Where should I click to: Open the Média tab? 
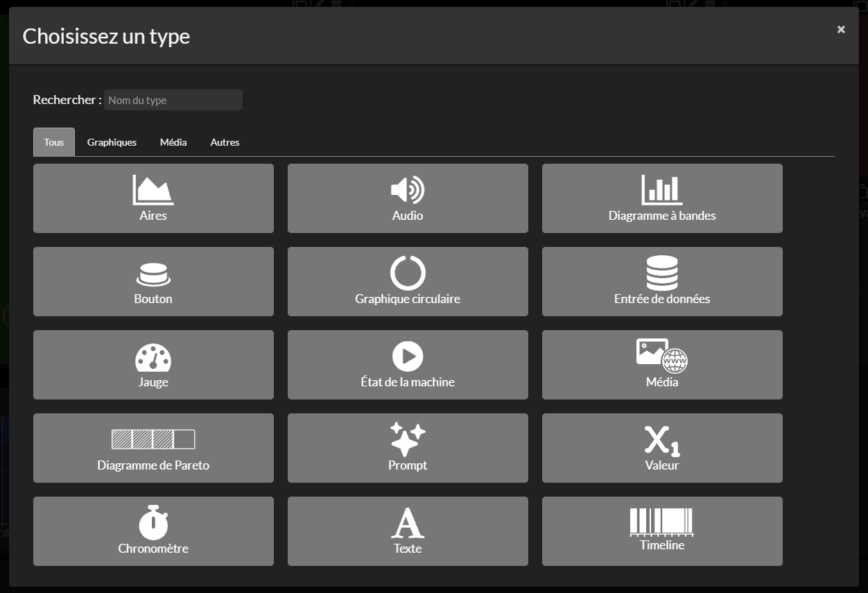click(x=173, y=142)
